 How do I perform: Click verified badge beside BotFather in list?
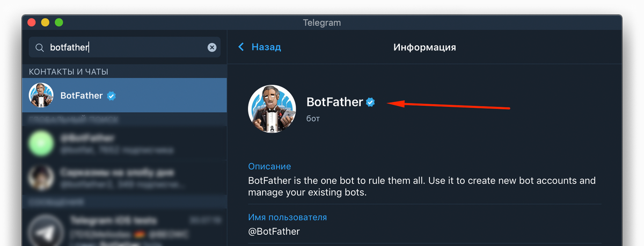click(x=112, y=96)
